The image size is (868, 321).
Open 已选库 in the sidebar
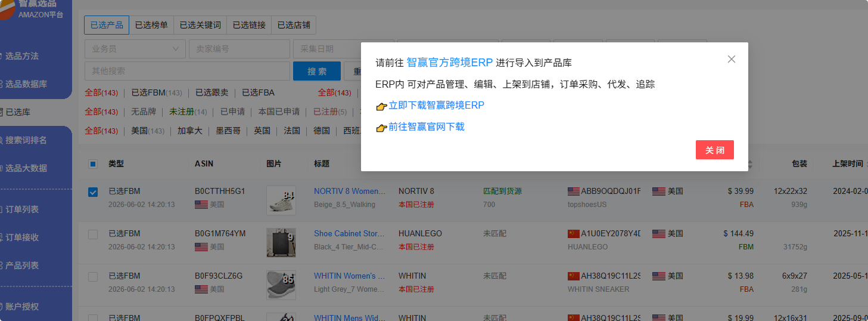point(18,112)
